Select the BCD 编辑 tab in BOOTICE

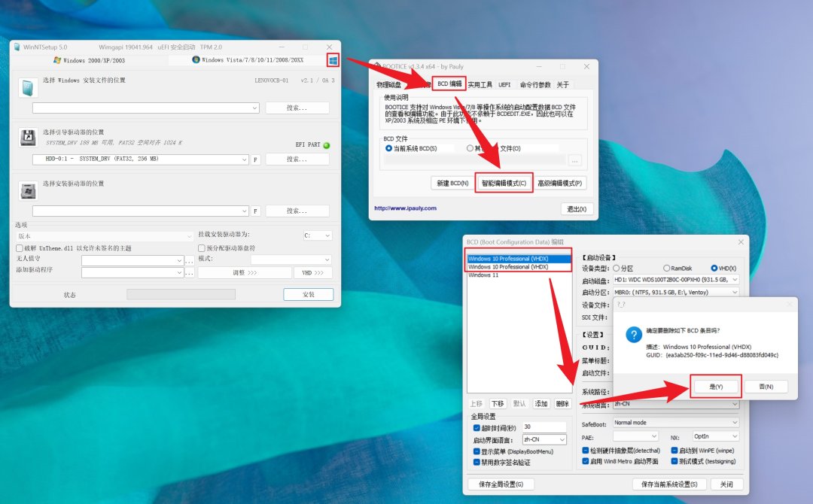tap(449, 84)
